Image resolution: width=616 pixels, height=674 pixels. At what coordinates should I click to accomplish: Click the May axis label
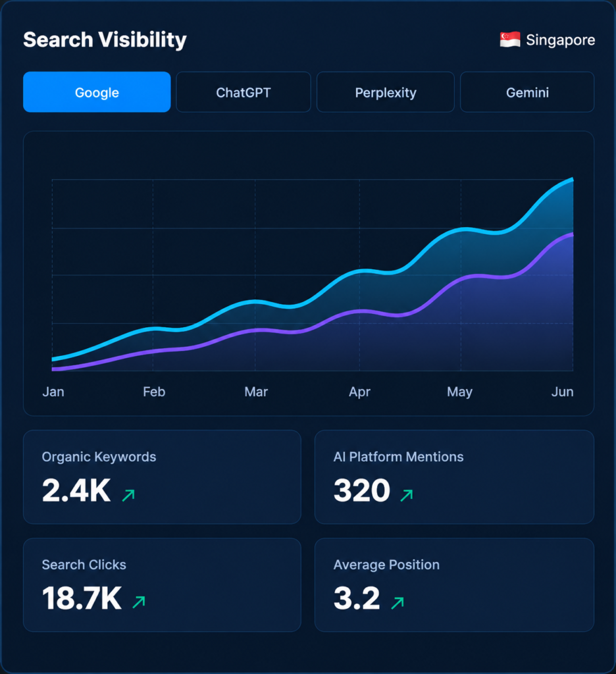[459, 392]
